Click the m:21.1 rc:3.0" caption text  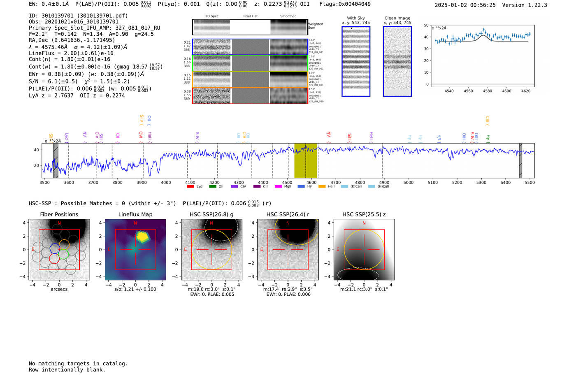(x=364, y=289)
